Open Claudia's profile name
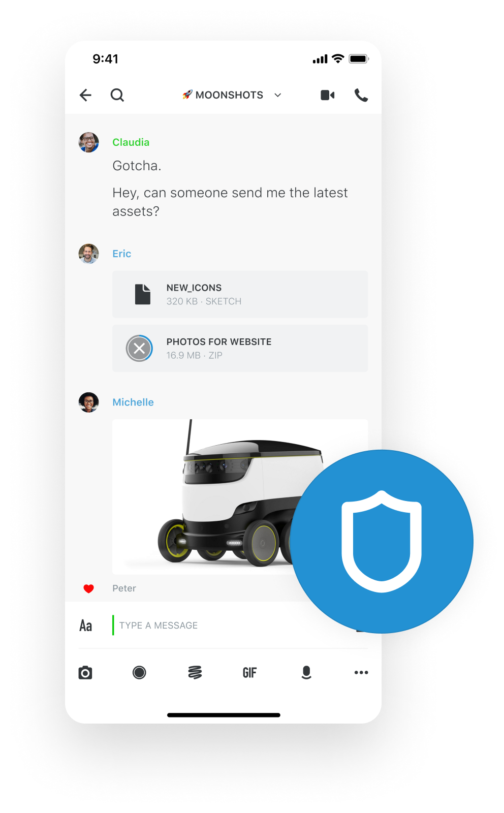This screenshot has height=813, width=504. pyautogui.click(x=131, y=142)
